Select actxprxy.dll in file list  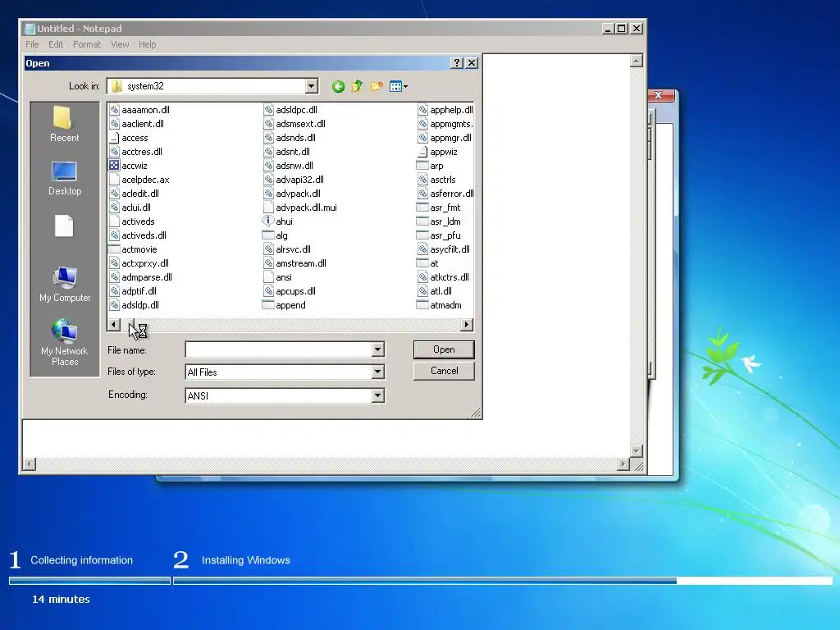[139, 263]
